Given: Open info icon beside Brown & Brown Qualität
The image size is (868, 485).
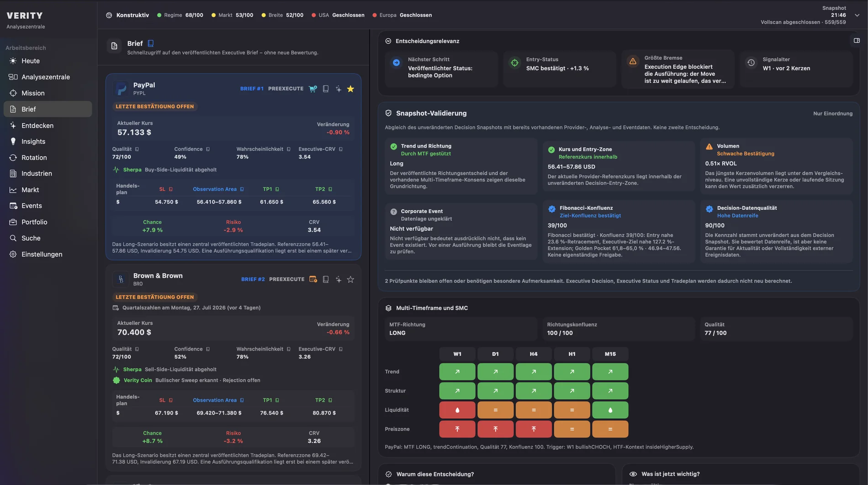Looking at the screenshot, I should (x=137, y=349).
